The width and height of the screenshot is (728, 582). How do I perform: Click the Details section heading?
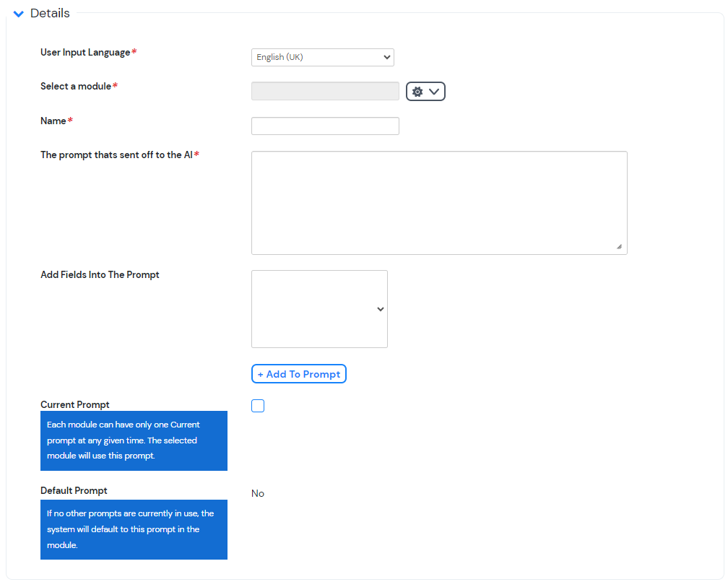(x=51, y=13)
